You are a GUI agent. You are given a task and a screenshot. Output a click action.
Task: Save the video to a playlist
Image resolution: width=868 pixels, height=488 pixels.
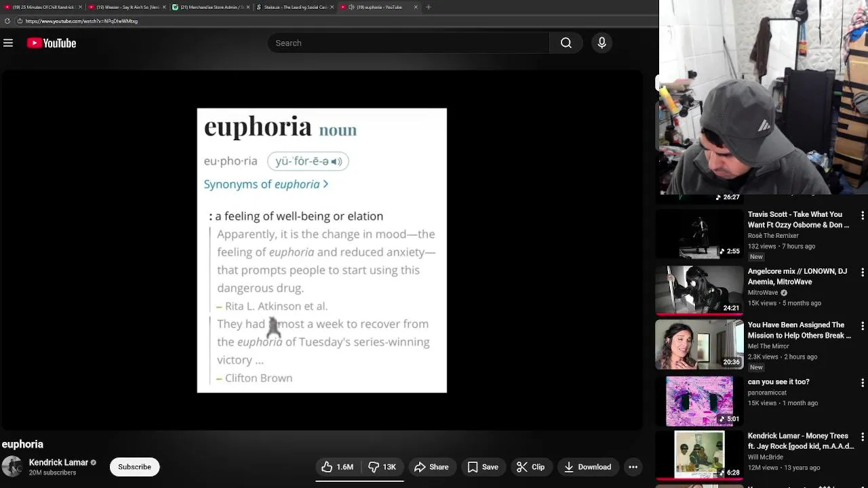point(483,467)
